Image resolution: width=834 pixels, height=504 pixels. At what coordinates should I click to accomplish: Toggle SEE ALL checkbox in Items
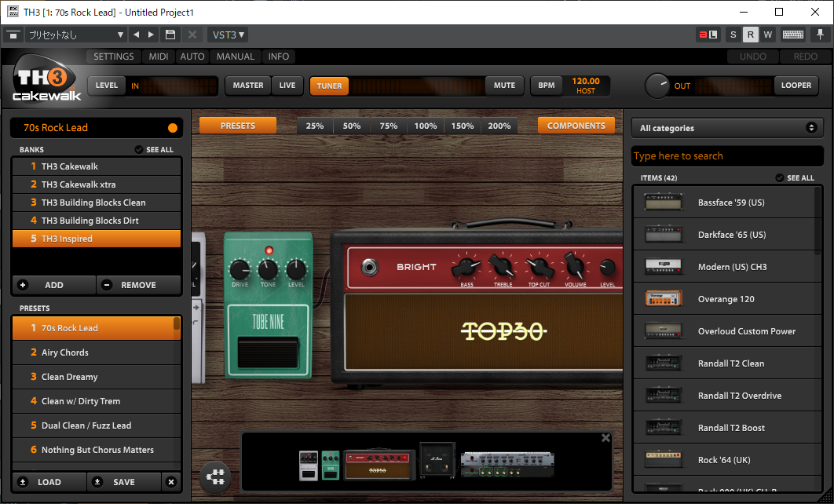tap(780, 177)
